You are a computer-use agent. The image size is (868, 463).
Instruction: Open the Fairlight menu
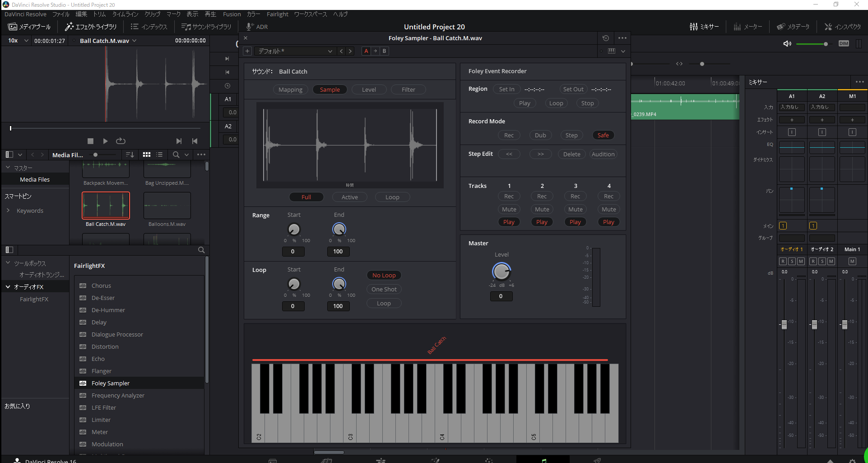click(277, 14)
